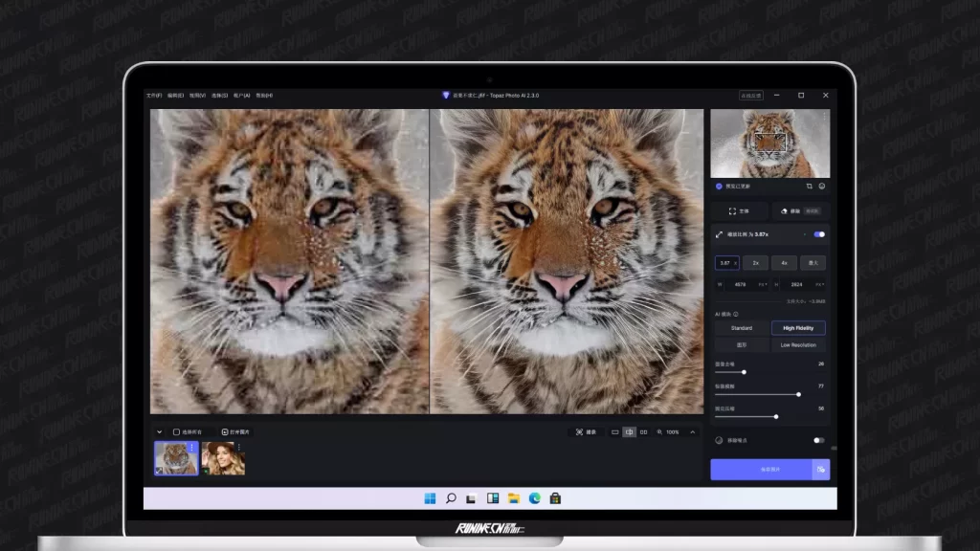The height and width of the screenshot is (551, 980).
Task: Check the select all checkbox
Action: point(176,432)
